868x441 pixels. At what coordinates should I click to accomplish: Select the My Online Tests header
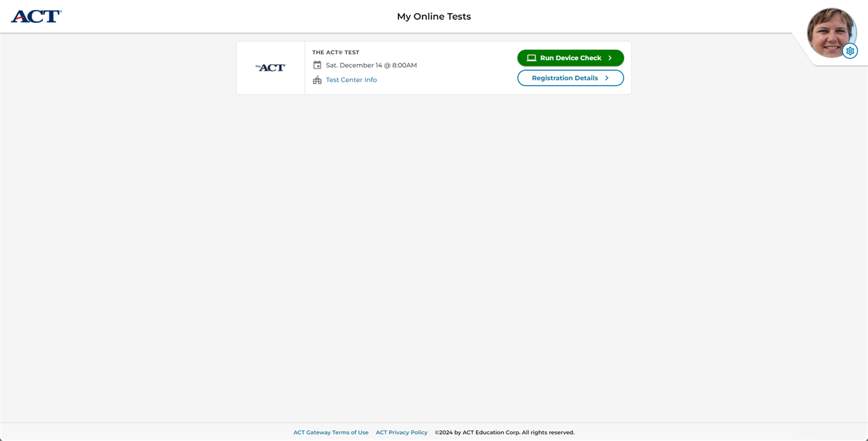point(434,16)
